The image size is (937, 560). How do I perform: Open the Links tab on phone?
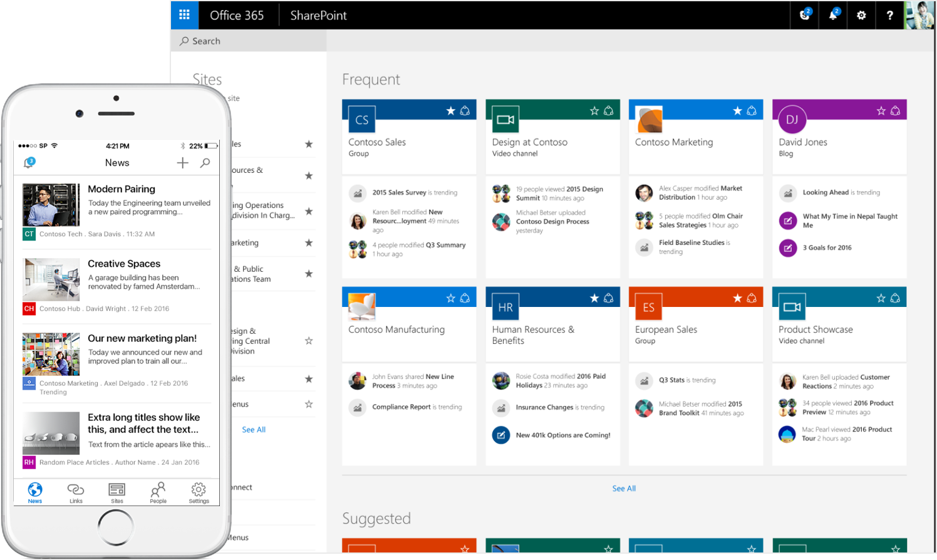tap(76, 492)
